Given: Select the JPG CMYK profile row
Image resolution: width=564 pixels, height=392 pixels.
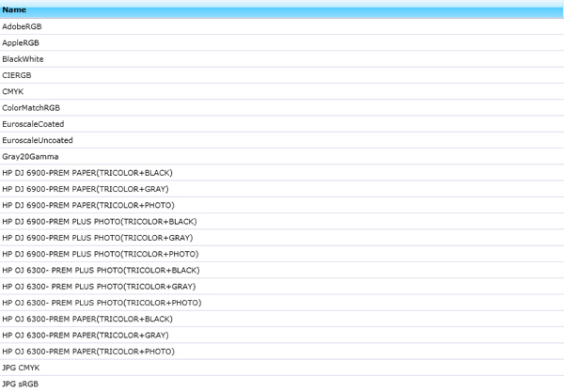Looking at the screenshot, I should coord(23,368).
